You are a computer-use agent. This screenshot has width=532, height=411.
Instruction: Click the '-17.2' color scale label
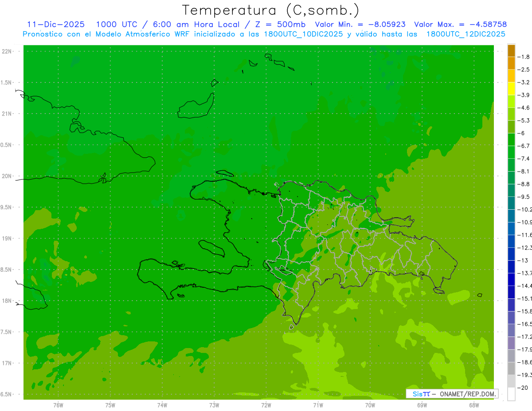click(x=525, y=337)
